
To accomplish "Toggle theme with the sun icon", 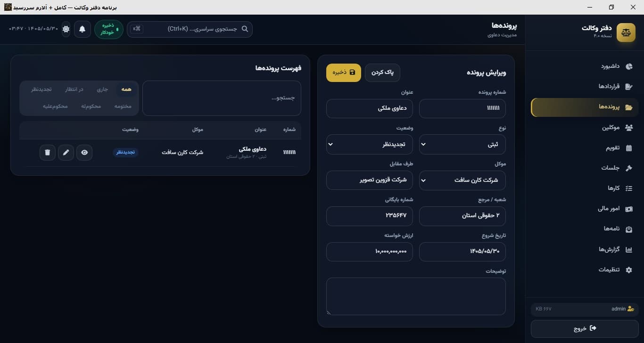I will pyautogui.click(x=66, y=29).
